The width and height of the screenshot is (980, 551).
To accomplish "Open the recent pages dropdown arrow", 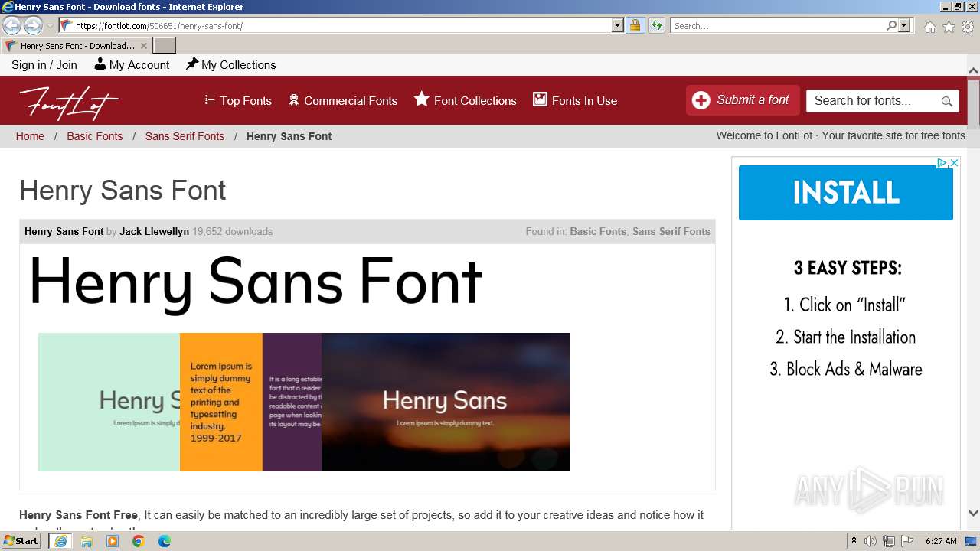I will [x=50, y=25].
